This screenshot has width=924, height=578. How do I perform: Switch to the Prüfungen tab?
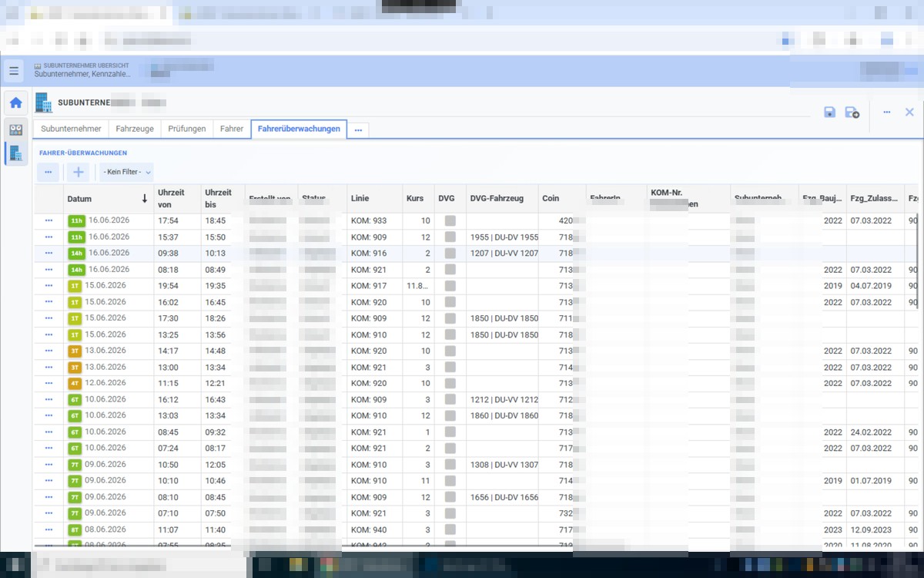click(187, 129)
